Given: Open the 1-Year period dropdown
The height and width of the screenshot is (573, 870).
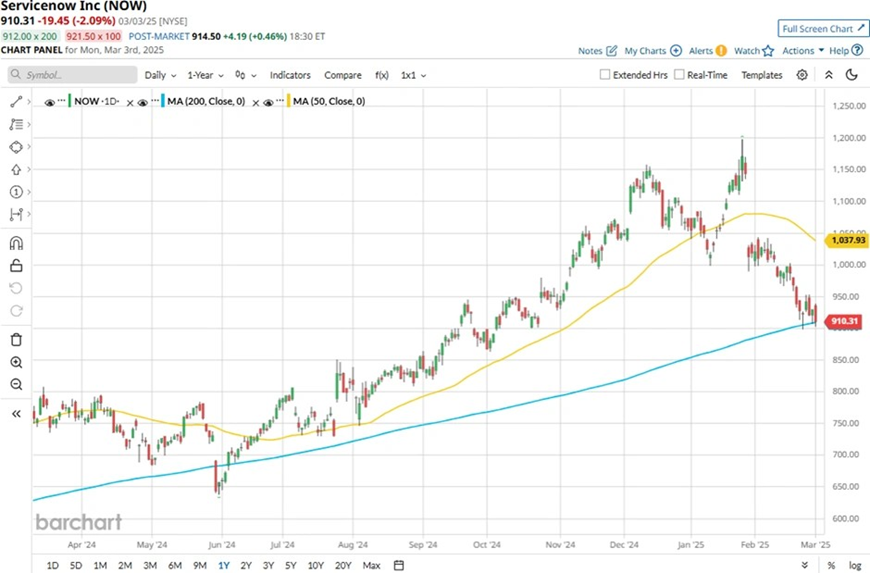Looking at the screenshot, I should (x=205, y=75).
